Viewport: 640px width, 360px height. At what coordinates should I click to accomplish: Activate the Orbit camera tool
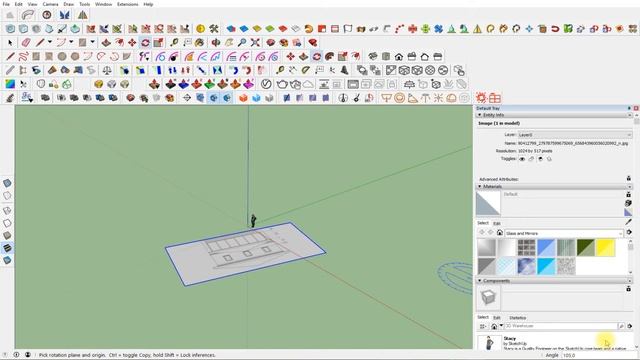[216, 42]
